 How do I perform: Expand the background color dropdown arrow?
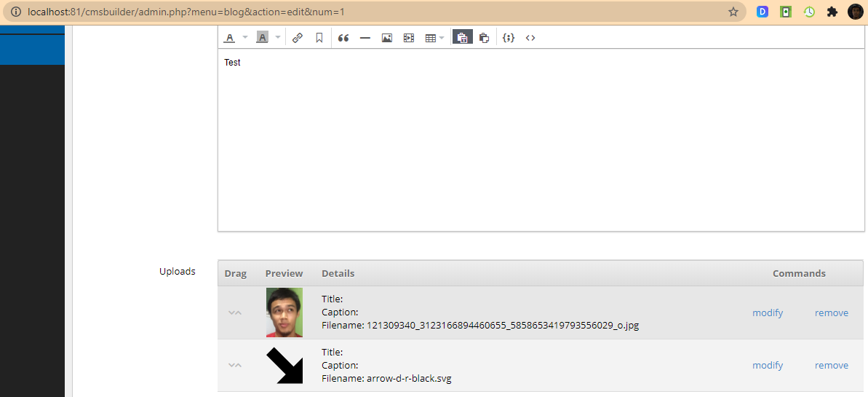coord(278,38)
